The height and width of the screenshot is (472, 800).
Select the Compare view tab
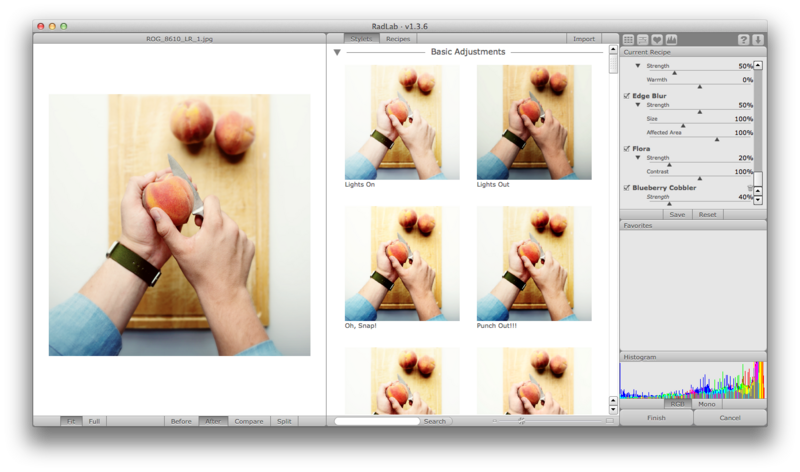click(x=248, y=421)
